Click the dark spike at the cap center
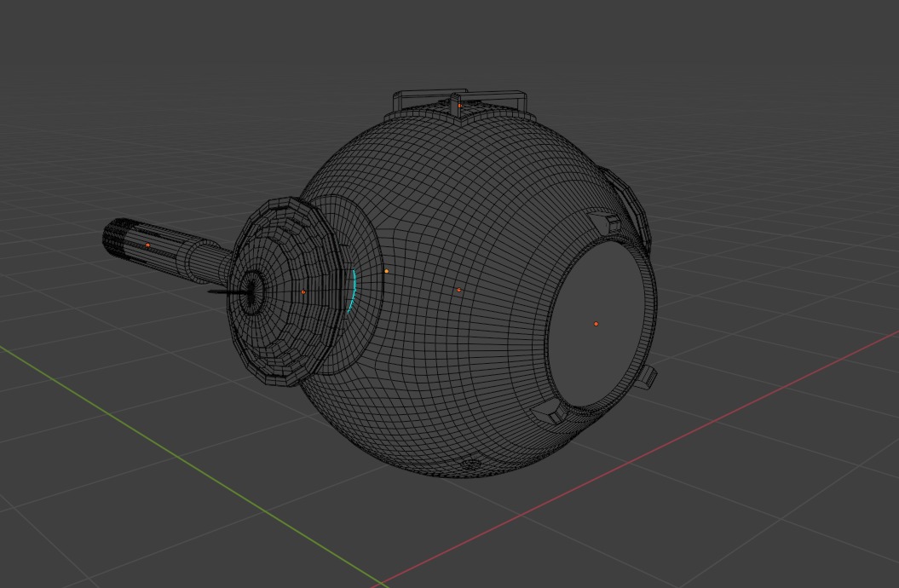The height and width of the screenshot is (588, 899). click(x=229, y=292)
